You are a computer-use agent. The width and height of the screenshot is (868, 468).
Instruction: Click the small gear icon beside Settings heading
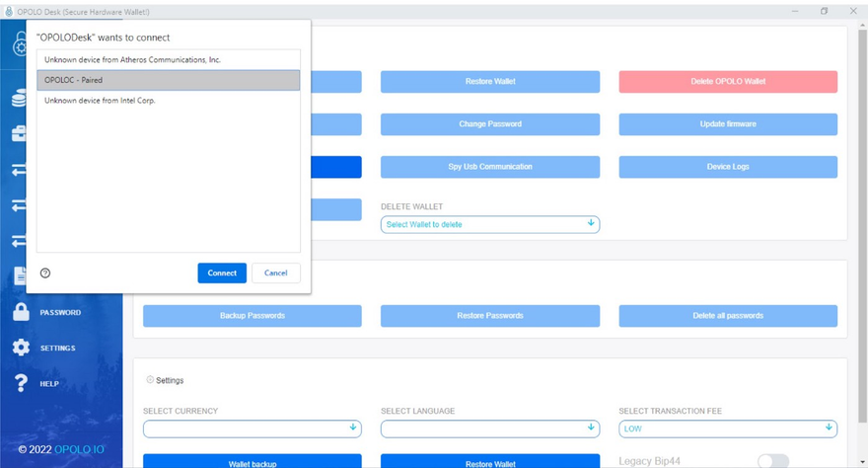[150, 380]
